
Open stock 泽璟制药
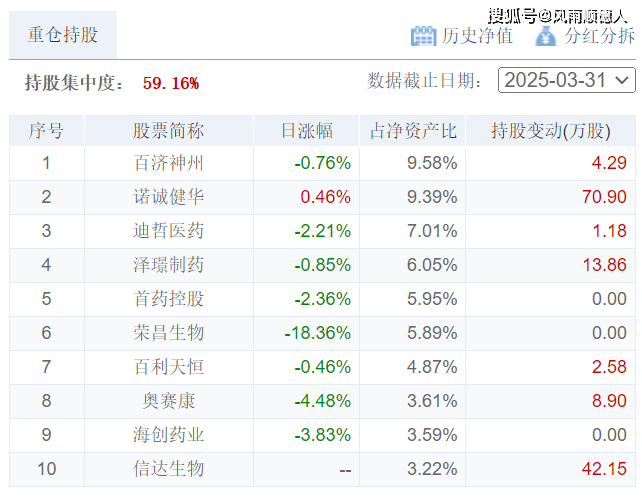(168, 265)
